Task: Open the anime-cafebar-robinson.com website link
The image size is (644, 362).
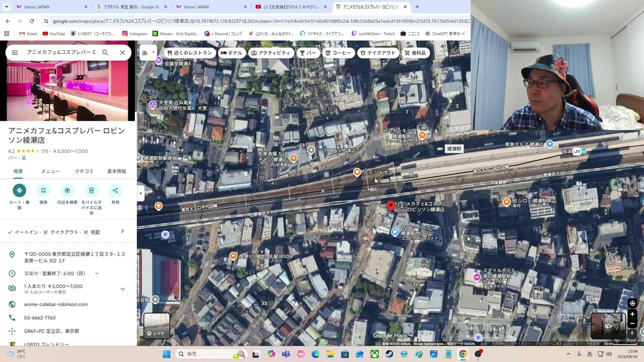Action: coord(56,304)
